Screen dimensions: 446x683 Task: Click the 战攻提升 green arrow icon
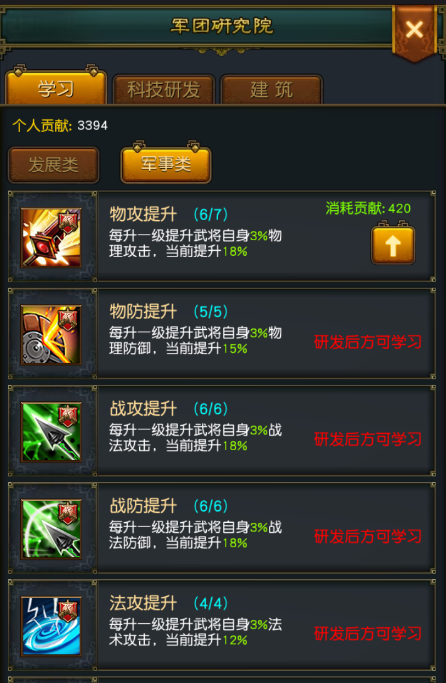click(51, 432)
